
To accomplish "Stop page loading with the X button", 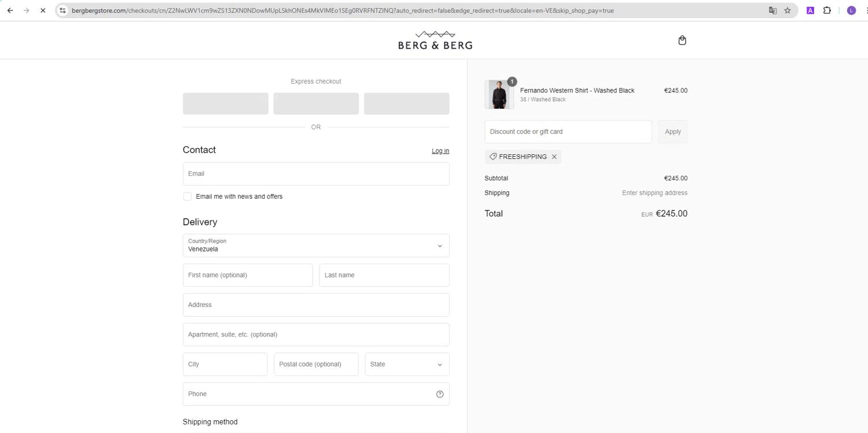I will (43, 10).
